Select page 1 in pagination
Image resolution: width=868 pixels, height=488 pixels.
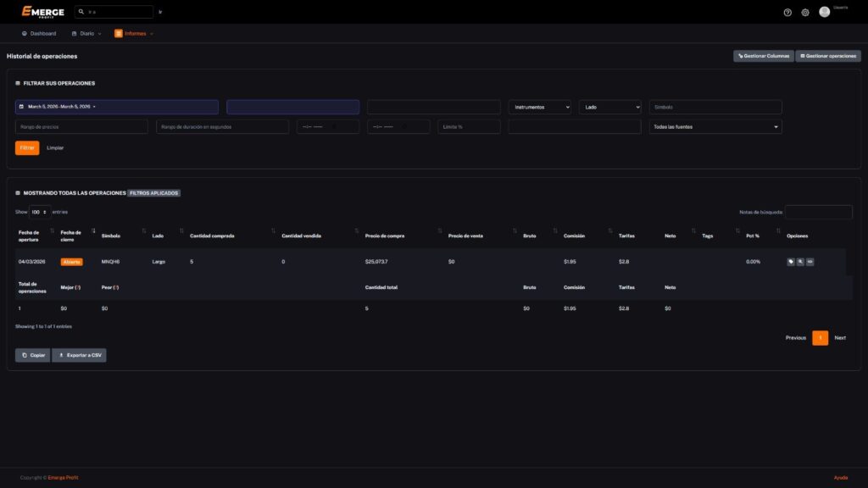pos(820,337)
